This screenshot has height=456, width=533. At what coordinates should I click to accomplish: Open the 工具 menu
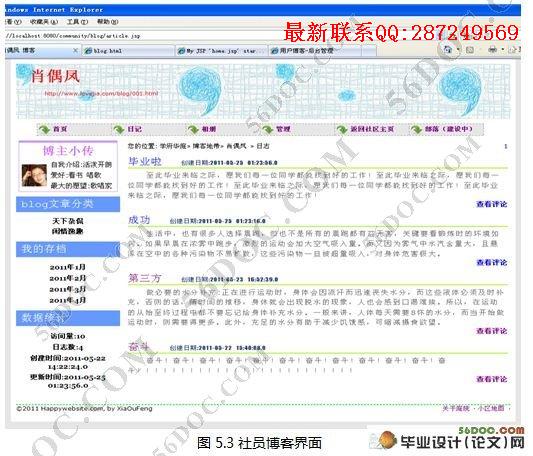(77, 22)
